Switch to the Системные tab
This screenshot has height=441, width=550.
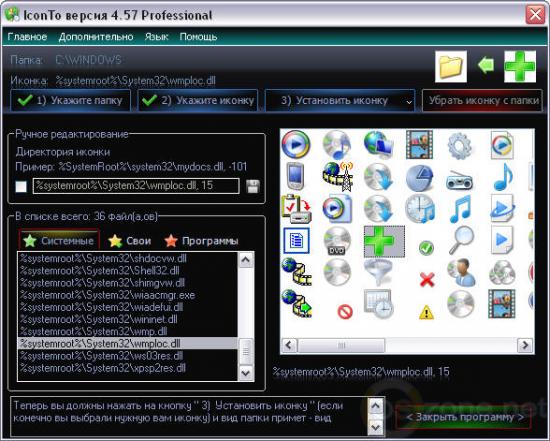pos(59,241)
